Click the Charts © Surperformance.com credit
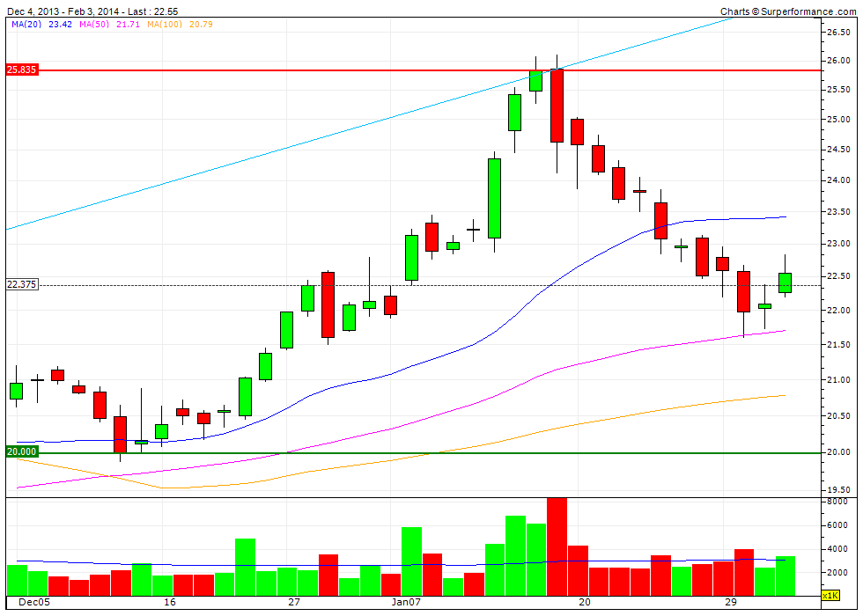863x616 pixels. (x=788, y=11)
